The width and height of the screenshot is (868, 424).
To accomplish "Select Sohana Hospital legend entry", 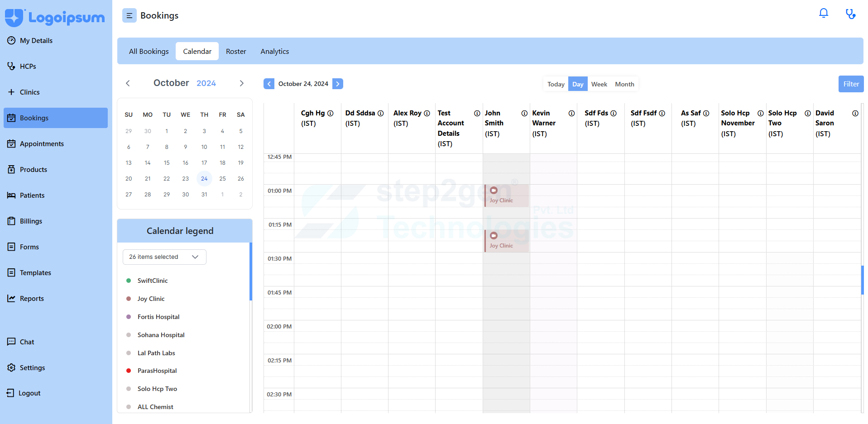I will 161,335.
